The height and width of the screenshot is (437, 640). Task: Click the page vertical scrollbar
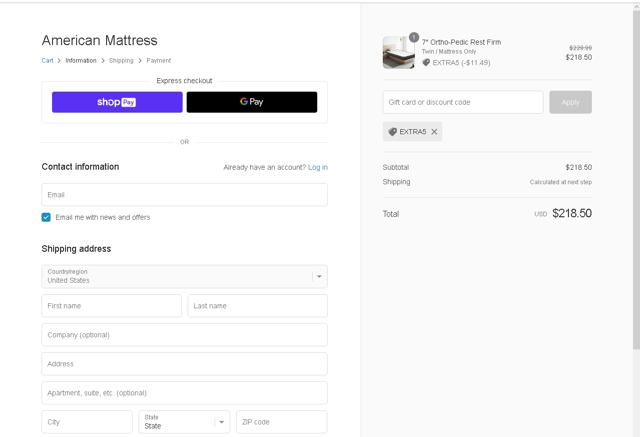[x=636, y=180]
